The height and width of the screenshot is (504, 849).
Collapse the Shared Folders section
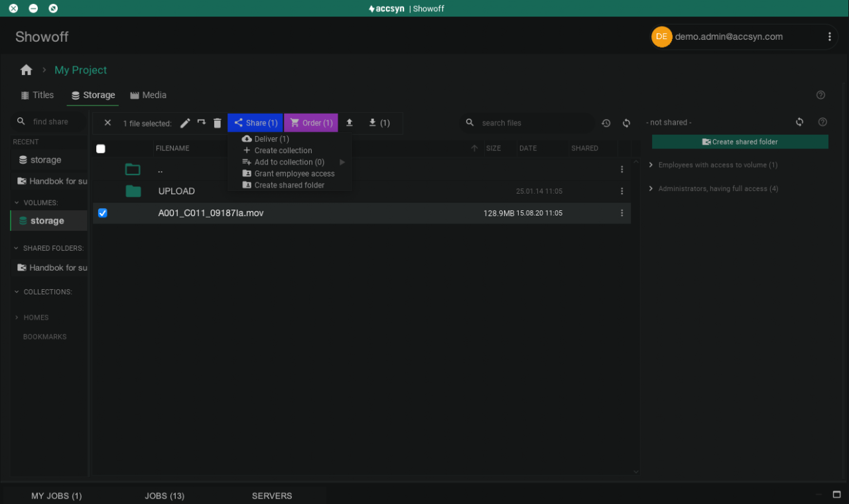click(17, 248)
